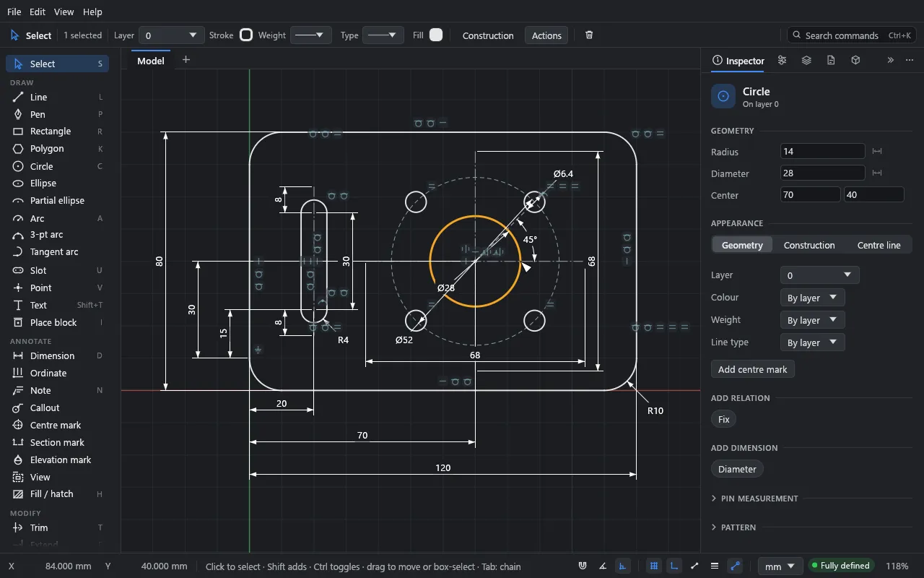The width and height of the screenshot is (924, 578).
Task: Open the View menu
Action: 64,12
